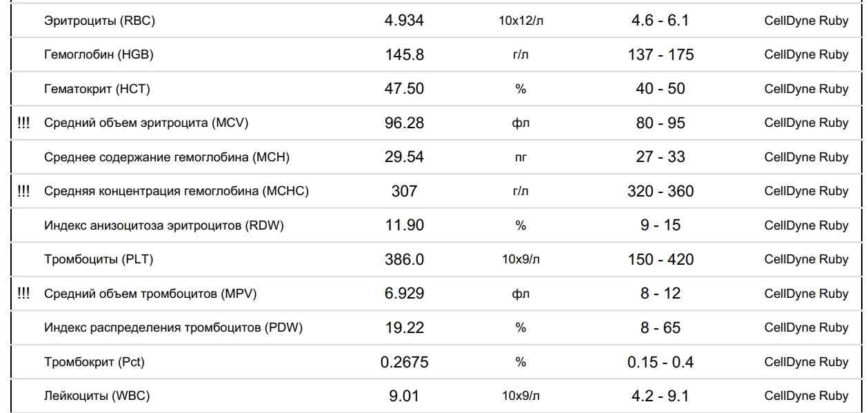Click the !!! flag next to MCHC
Screen dimensions: 868x413
point(23,191)
